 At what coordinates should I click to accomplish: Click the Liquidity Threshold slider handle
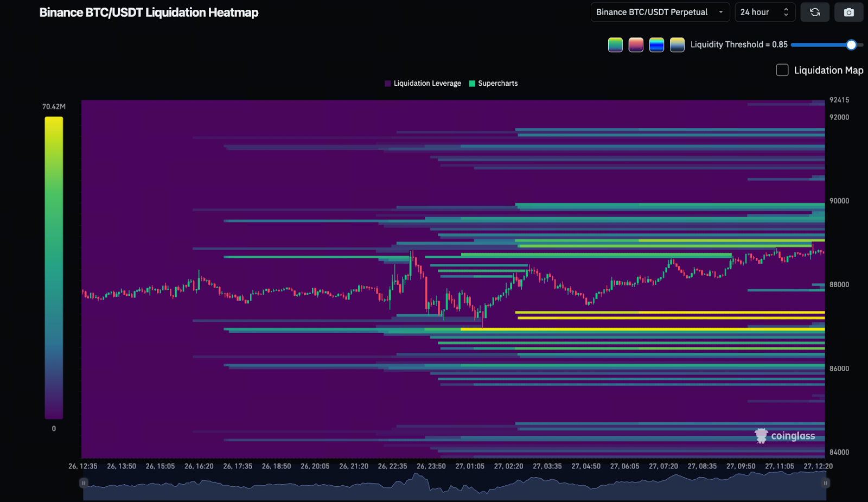[851, 45]
